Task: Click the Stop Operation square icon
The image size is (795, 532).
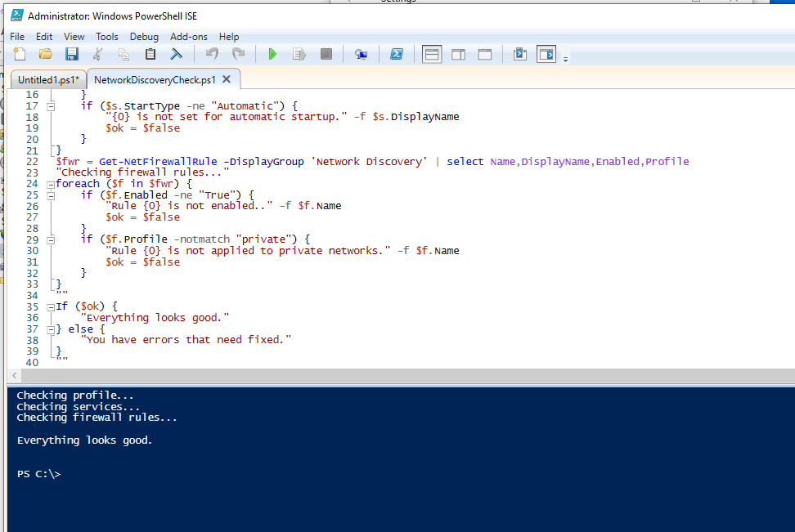Action: [x=326, y=54]
